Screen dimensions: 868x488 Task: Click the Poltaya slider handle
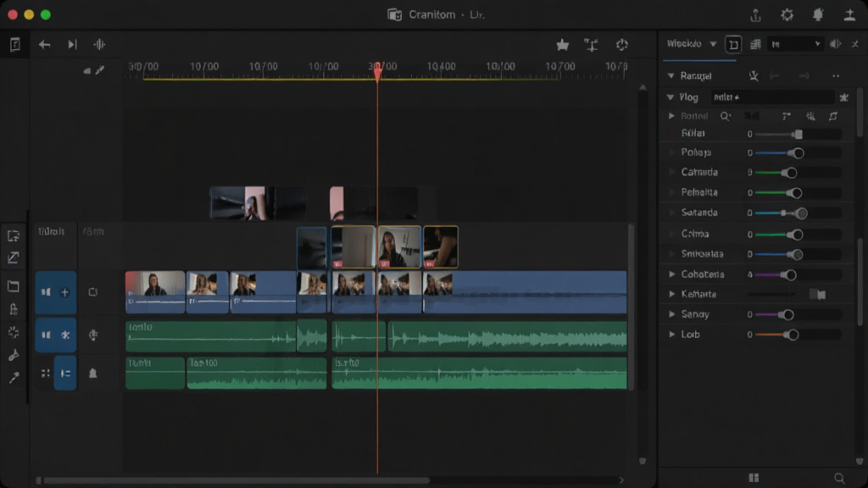pos(798,153)
